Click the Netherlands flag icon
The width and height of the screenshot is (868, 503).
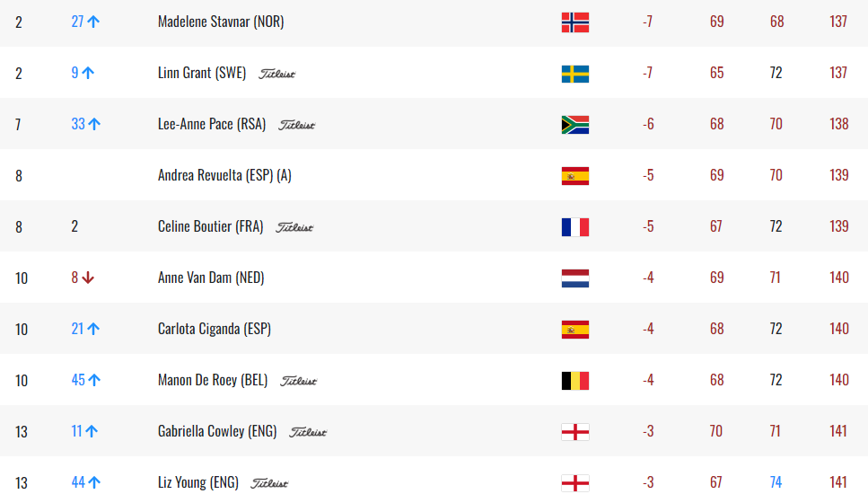[x=574, y=278]
